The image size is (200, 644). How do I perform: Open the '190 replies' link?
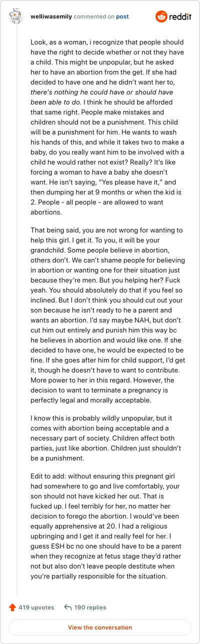click(x=90, y=607)
